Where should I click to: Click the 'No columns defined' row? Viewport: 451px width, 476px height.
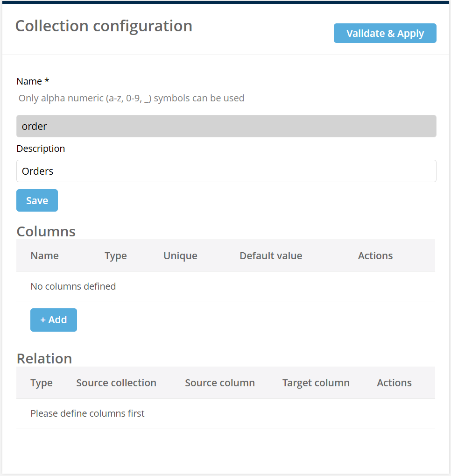[x=73, y=286]
